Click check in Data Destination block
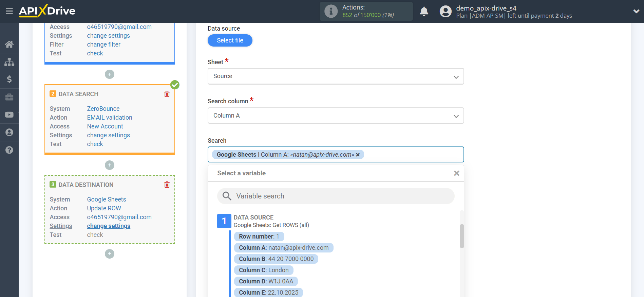The width and height of the screenshot is (644, 297). (x=95, y=235)
